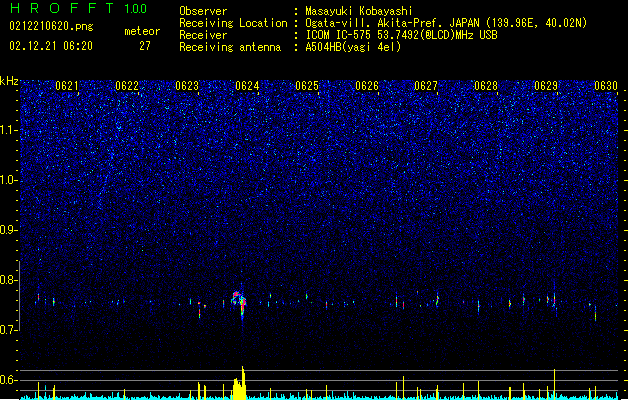The image size is (629, 400).
Task: Click the 1.1 kHz axis label
Action: coord(8,130)
